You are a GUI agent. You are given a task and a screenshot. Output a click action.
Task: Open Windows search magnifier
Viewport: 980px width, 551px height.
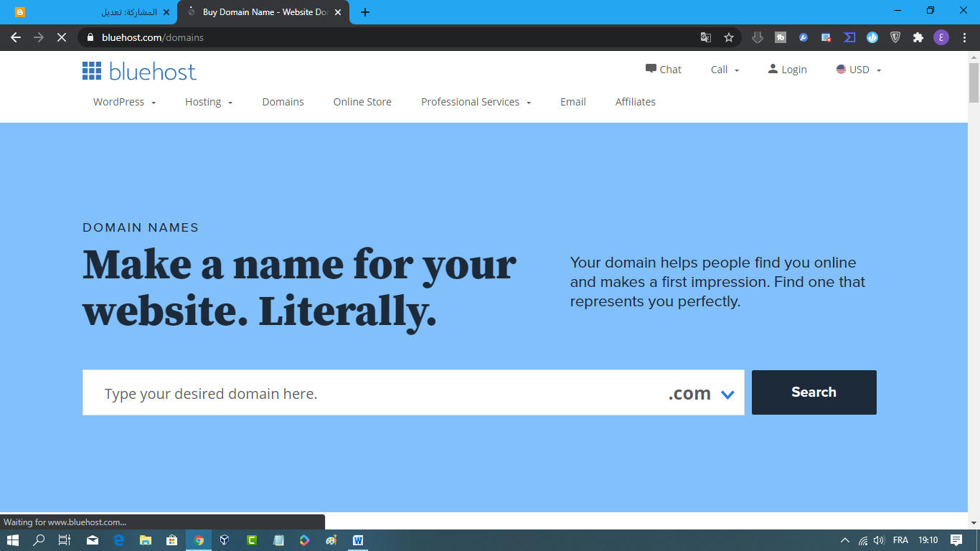[39, 540]
